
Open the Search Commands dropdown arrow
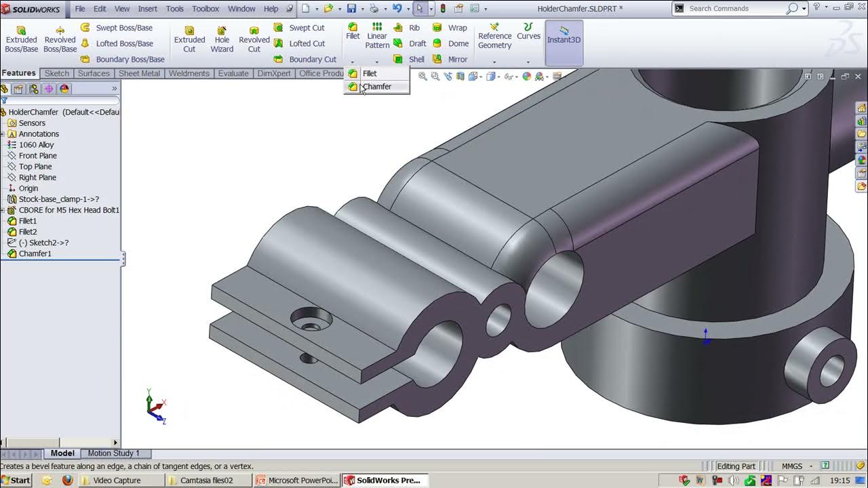(x=804, y=9)
